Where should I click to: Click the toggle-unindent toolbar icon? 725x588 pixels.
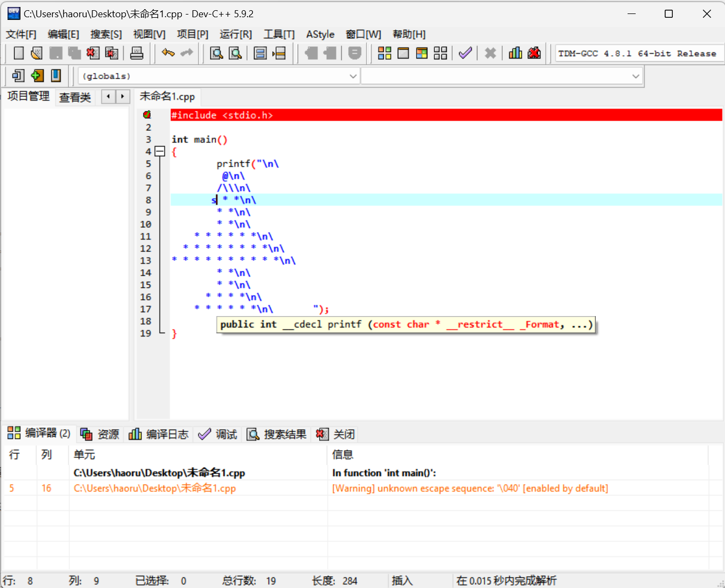click(x=311, y=53)
